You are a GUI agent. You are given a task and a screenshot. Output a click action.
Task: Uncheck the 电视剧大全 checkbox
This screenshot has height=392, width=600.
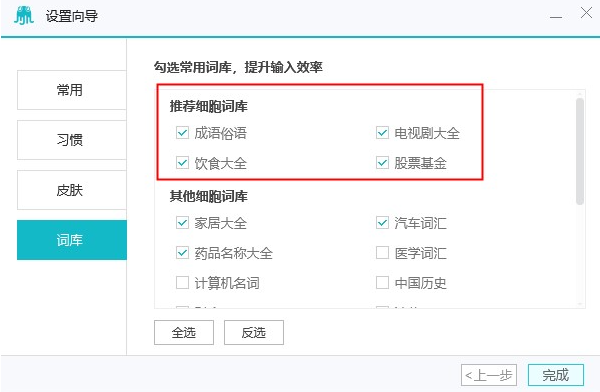[382, 133]
